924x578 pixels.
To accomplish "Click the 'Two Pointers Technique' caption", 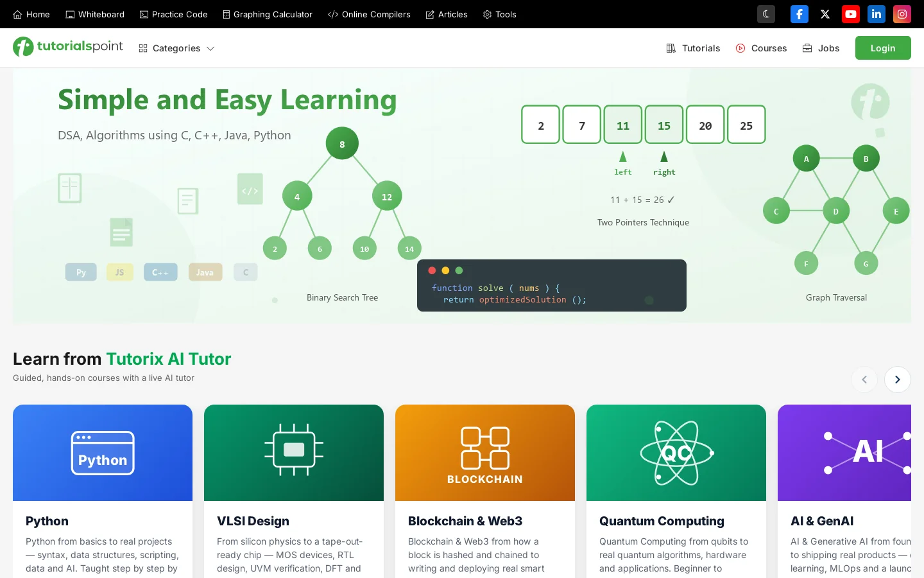I will pos(643,222).
